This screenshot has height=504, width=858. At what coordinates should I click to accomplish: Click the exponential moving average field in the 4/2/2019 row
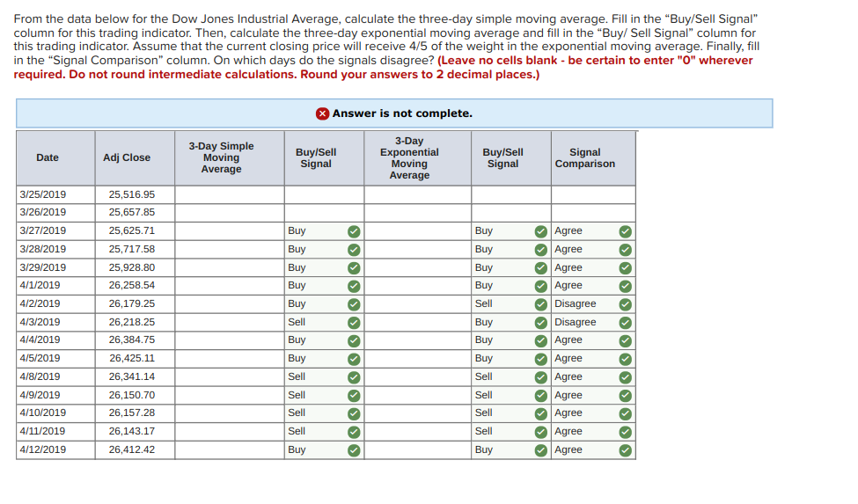418,304
